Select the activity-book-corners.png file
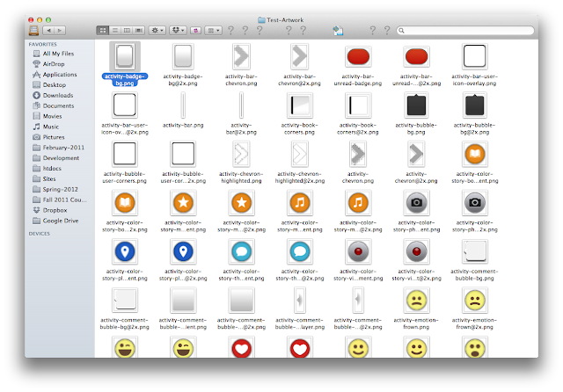The image size is (563, 392). (299, 105)
